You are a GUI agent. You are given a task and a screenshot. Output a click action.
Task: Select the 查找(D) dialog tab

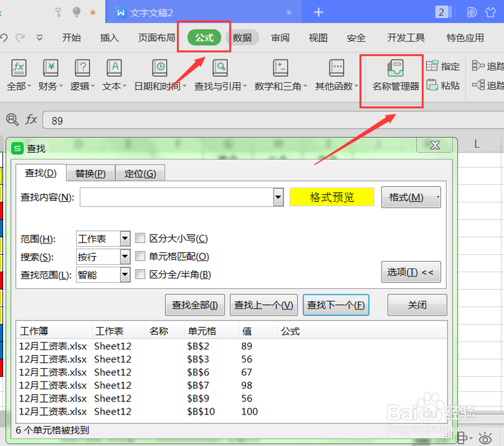[41, 173]
